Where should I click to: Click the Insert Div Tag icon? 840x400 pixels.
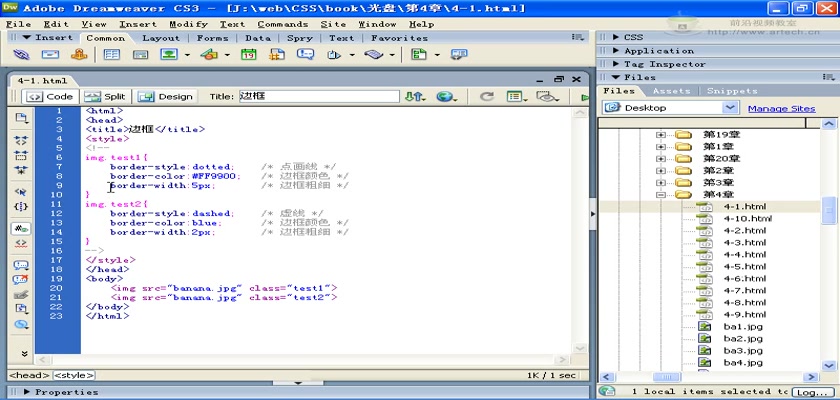tap(140, 55)
